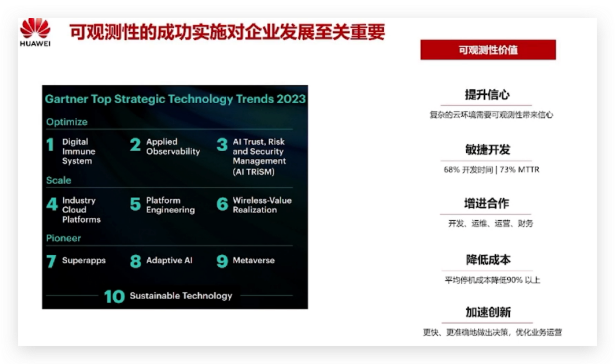
Task: Click the 加速创新 heading
Action: coord(488,312)
